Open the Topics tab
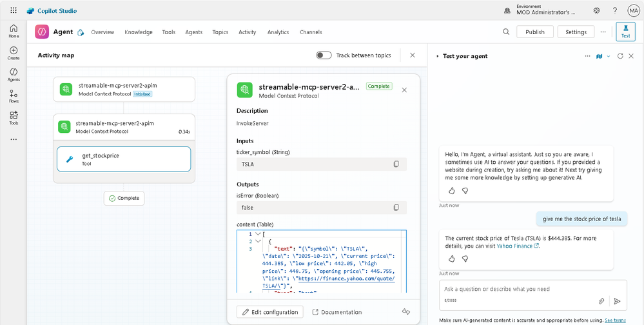644x325 pixels. (220, 32)
